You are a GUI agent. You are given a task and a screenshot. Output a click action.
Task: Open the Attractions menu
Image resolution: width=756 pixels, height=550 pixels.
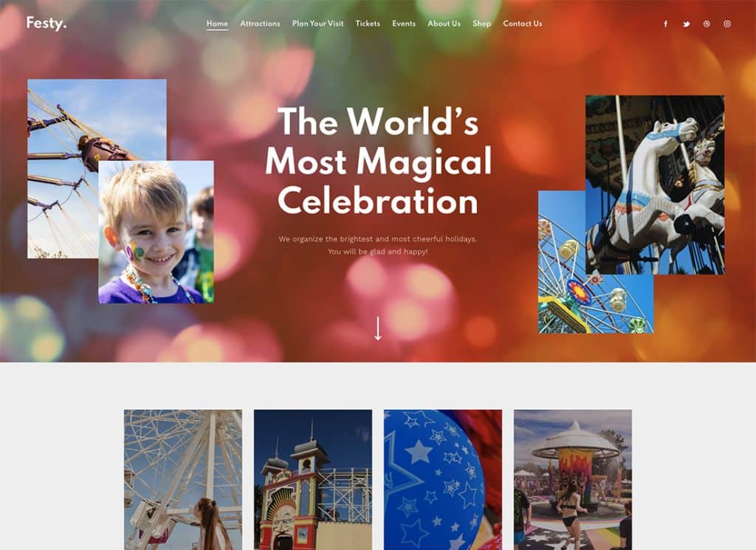click(x=260, y=24)
